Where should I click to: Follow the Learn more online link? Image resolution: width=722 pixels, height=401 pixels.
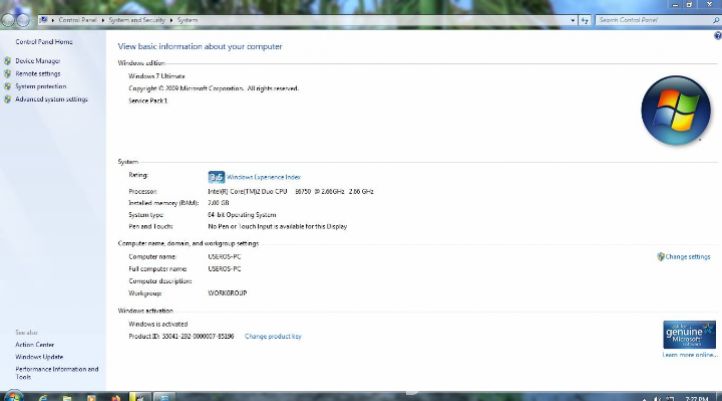point(690,355)
